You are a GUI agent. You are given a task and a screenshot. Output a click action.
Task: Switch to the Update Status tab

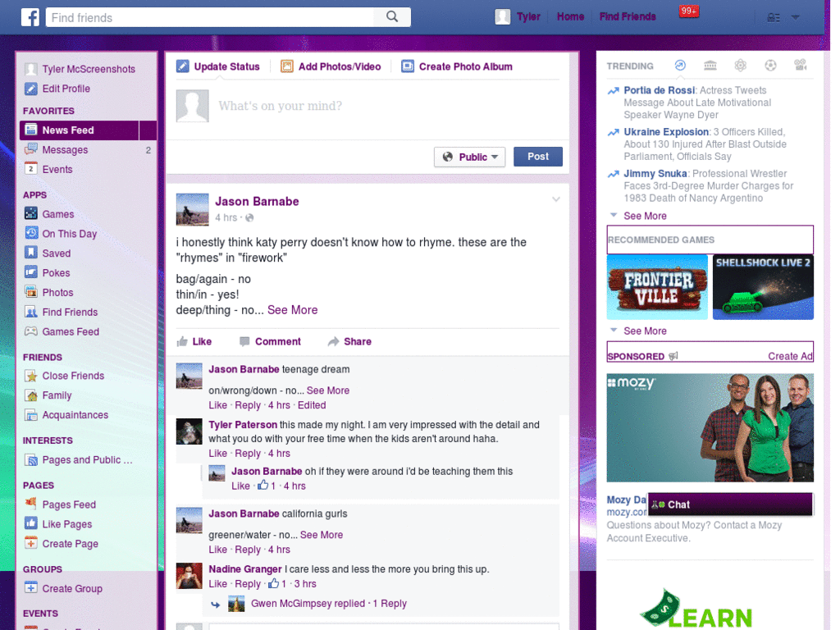click(218, 66)
